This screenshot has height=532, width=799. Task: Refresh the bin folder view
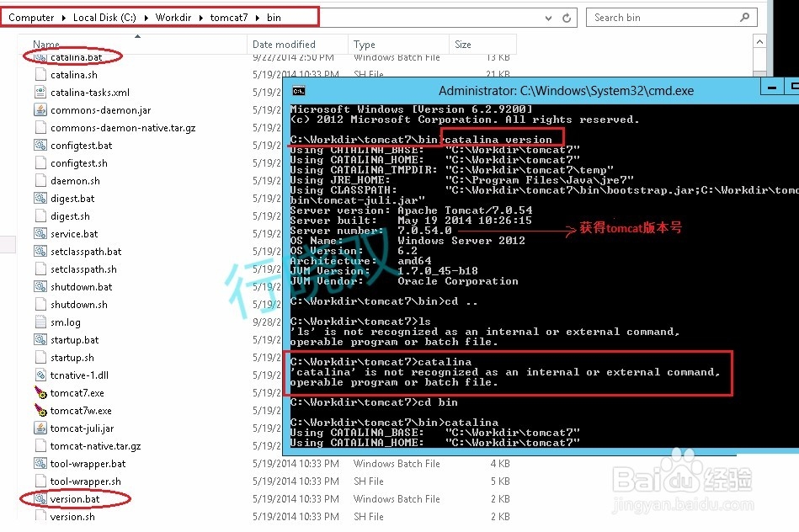click(x=567, y=18)
